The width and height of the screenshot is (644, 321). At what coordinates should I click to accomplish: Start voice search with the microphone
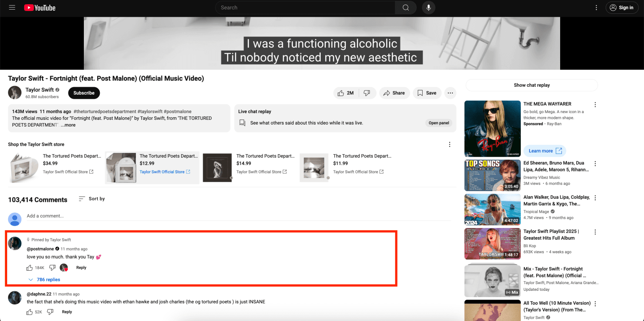coord(429,8)
